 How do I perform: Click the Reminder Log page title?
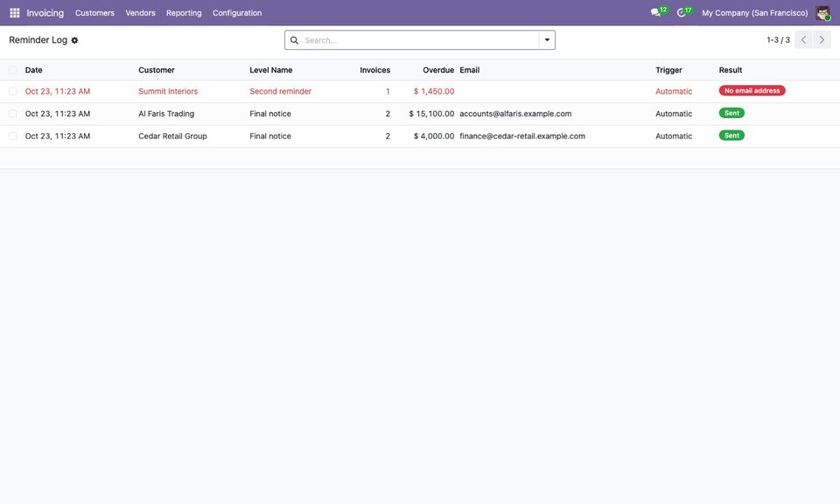tap(38, 40)
